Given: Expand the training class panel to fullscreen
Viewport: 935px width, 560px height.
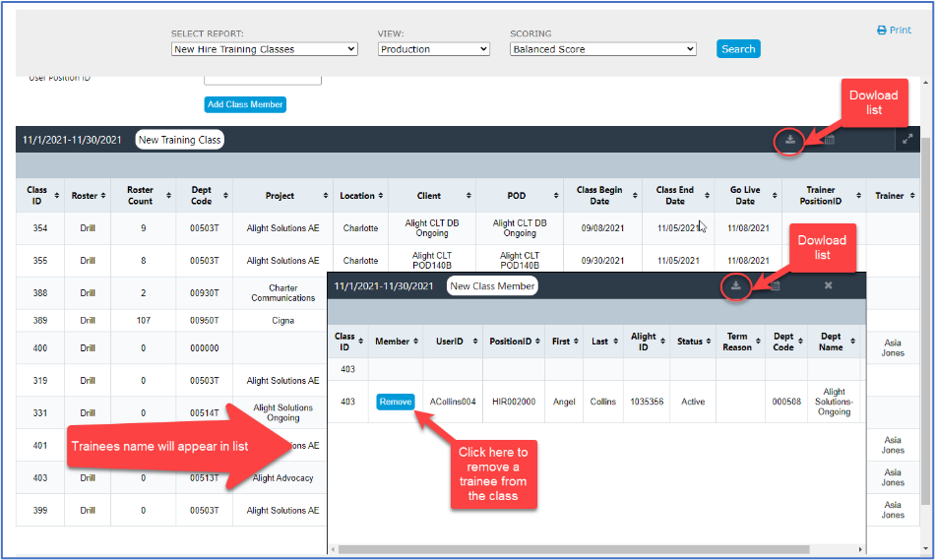Looking at the screenshot, I should coord(907,140).
